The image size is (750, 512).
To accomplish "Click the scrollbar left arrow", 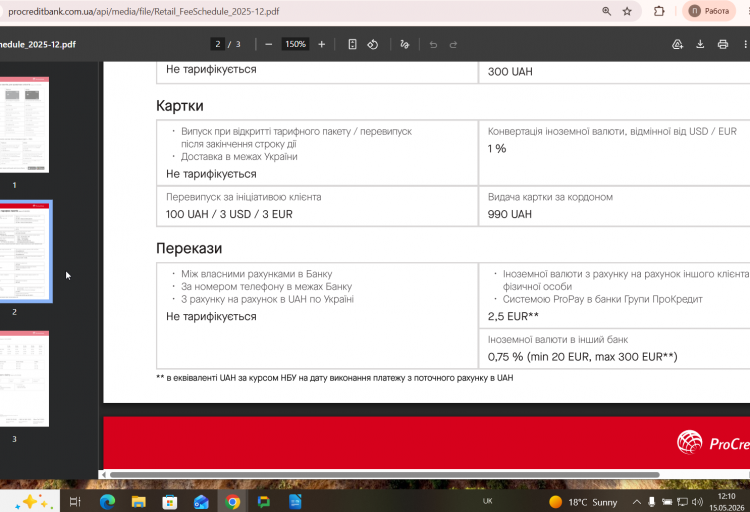I will point(104,475).
